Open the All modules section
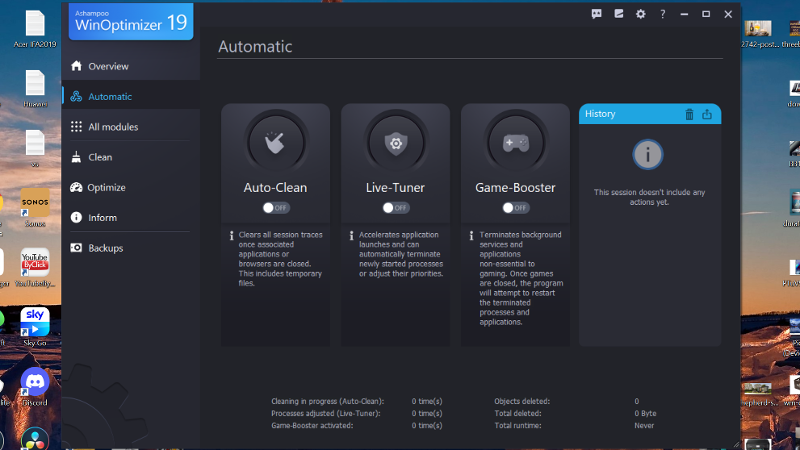Viewport: 800px width, 450px height. click(131, 127)
